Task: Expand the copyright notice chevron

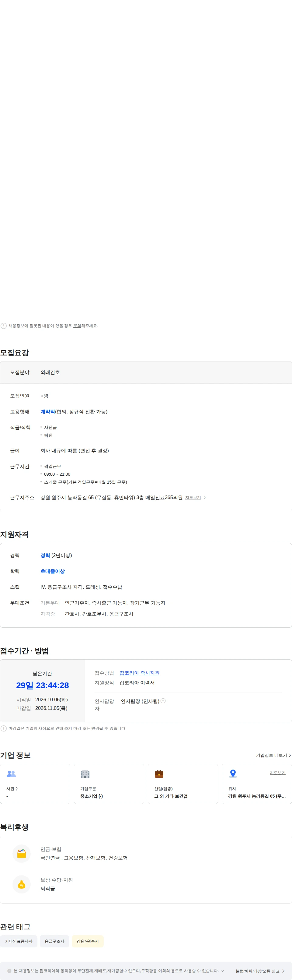Action: (222, 971)
